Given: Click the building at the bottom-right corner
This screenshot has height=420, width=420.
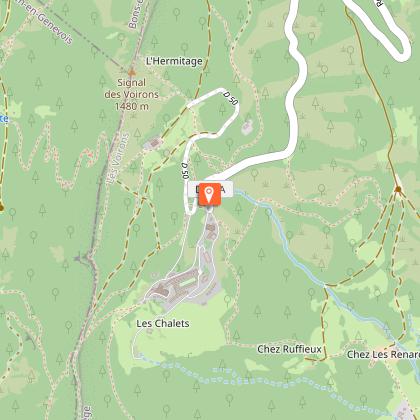Looking at the screenshot, I should (405, 411).
